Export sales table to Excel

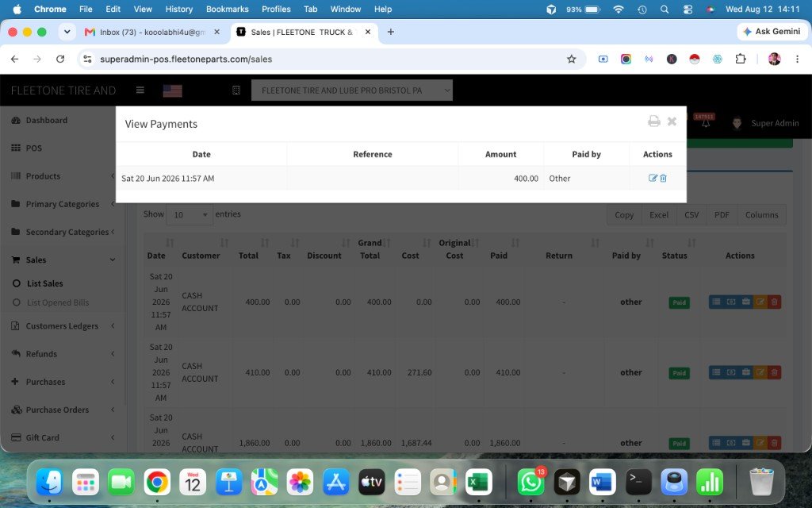(659, 214)
